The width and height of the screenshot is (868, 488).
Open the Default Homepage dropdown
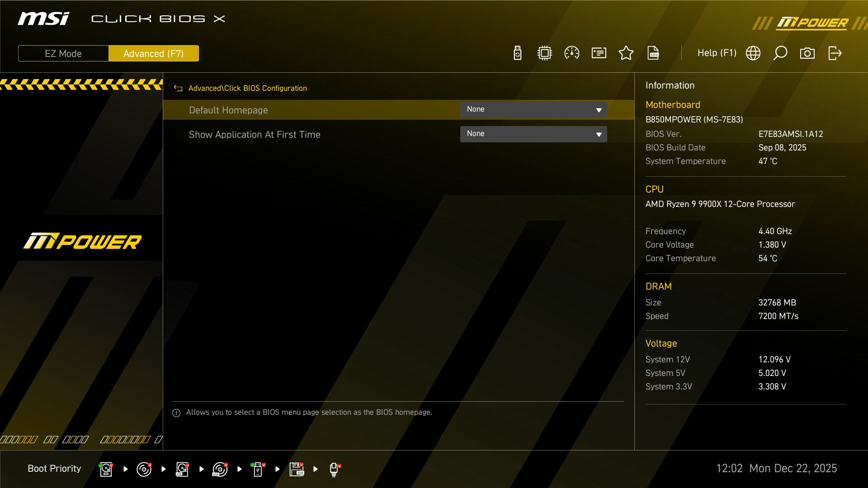(x=533, y=109)
